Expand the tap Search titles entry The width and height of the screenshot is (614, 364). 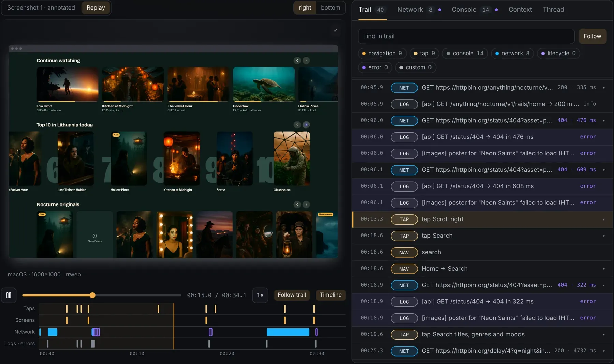(604, 335)
